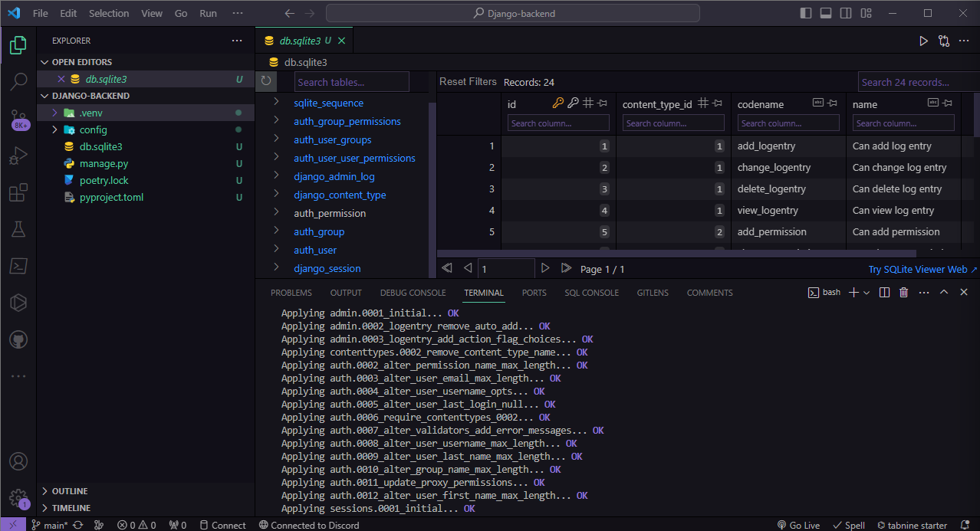Click the primary key icon on id column
This screenshot has width=980, height=531.
tap(558, 103)
